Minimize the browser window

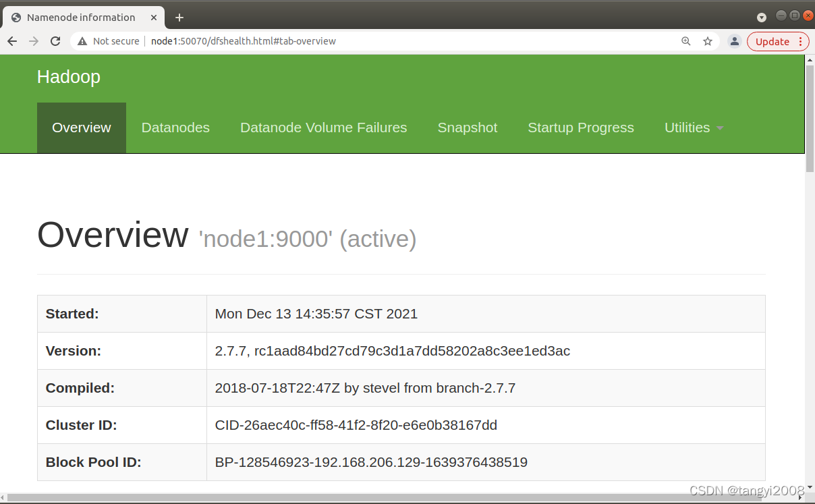[x=781, y=15]
